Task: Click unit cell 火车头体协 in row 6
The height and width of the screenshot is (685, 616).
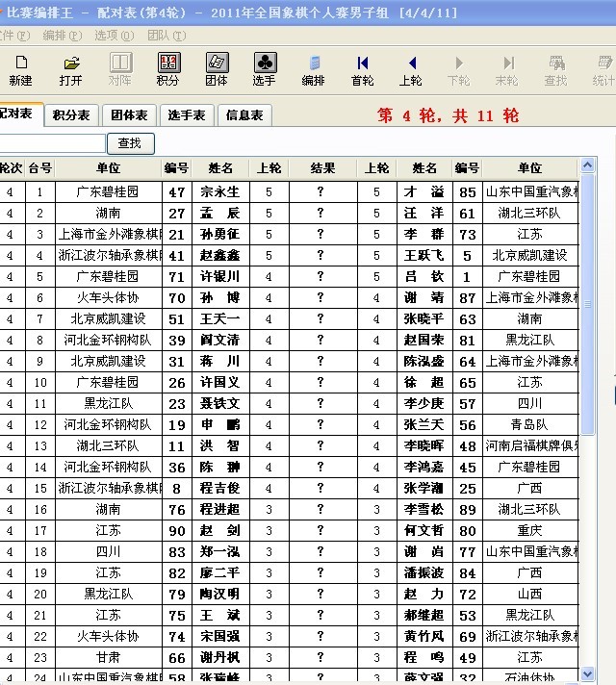Action: click(x=109, y=298)
